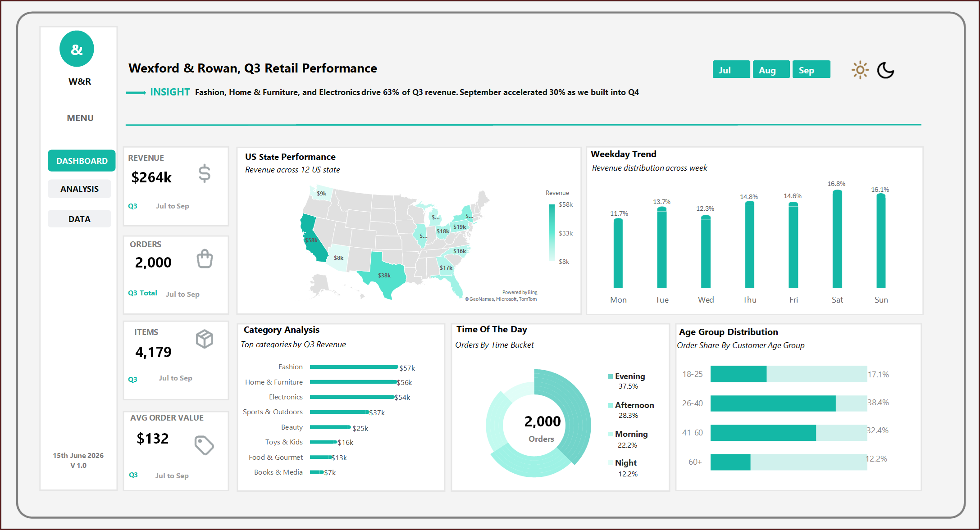Click the Fri bar in Weekday Trend
The height and width of the screenshot is (530, 980).
point(793,245)
